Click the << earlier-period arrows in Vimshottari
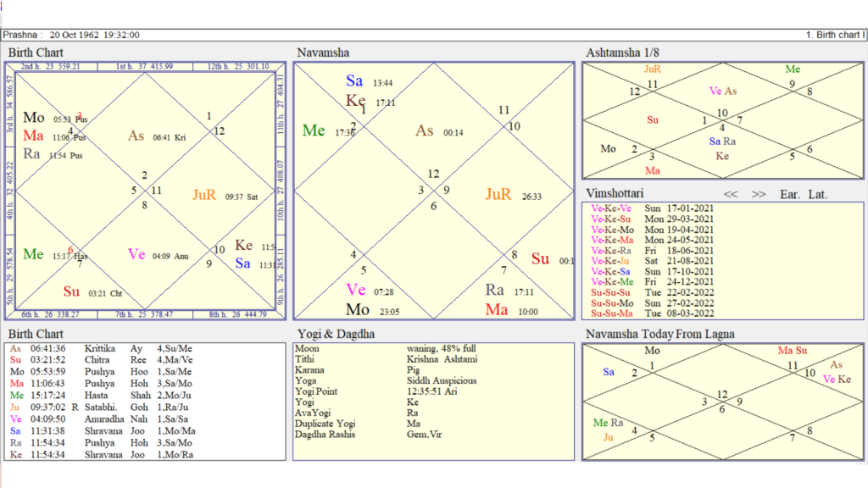This screenshot has width=868, height=488. pyautogui.click(x=731, y=194)
